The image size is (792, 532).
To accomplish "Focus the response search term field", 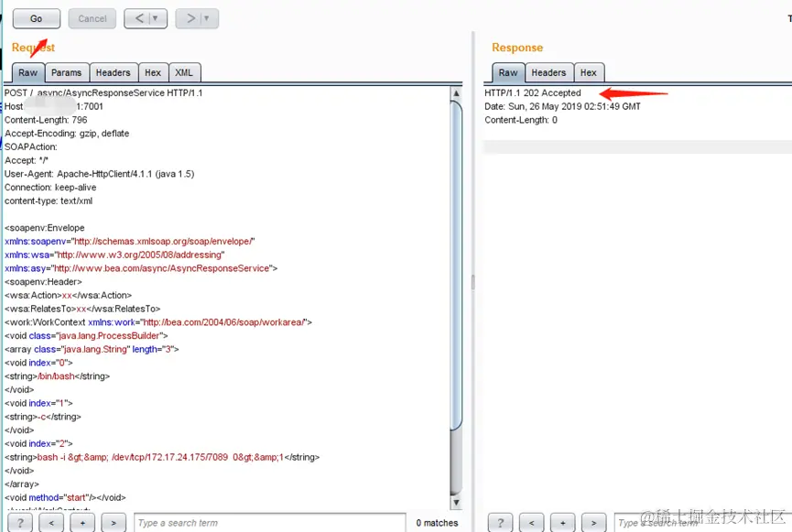I will (x=703, y=523).
